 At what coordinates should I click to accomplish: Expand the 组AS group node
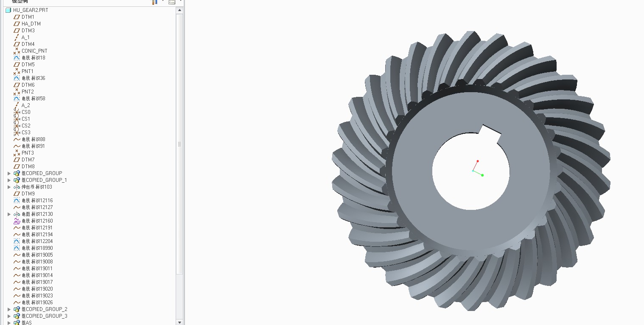pyautogui.click(x=9, y=323)
